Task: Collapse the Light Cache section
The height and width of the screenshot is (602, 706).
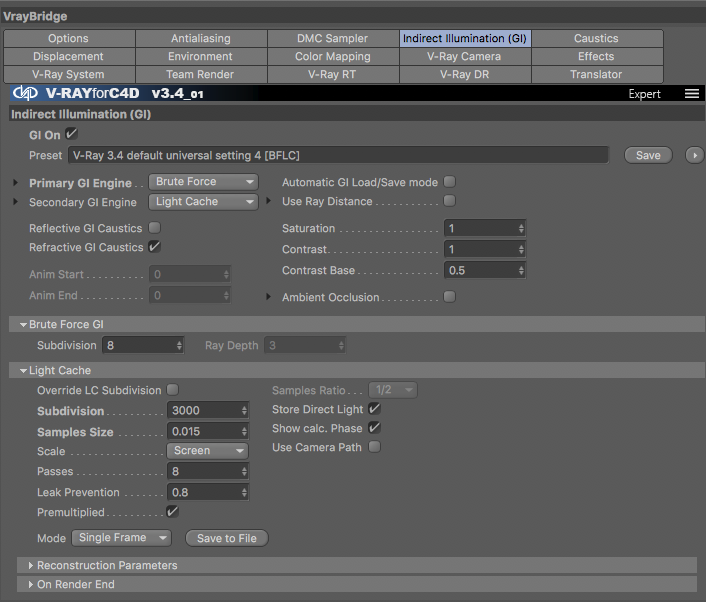Action: (x=23, y=371)
